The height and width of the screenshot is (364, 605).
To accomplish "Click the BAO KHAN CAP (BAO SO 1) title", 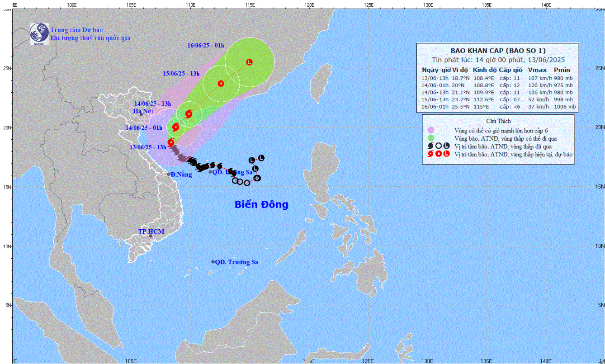I will 497,51.
